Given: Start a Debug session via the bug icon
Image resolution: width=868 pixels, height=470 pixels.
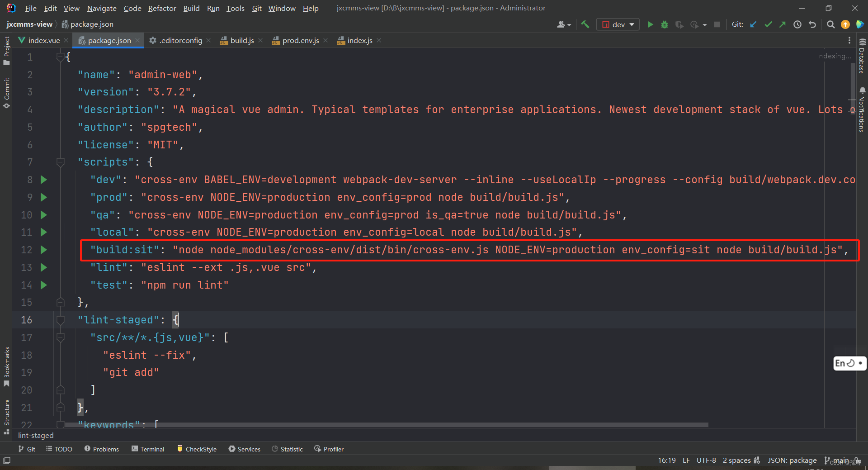Looking at the screenshot, I should 664,24.
